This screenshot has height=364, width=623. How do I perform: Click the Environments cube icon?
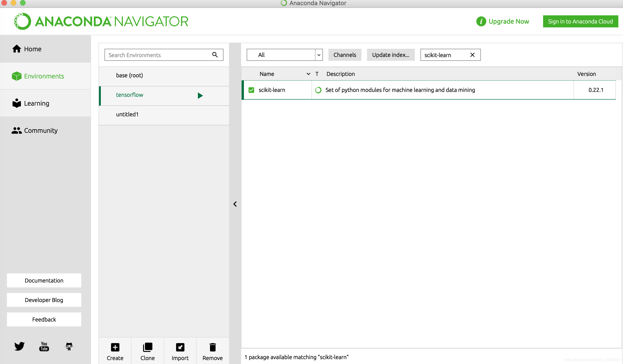(16, 76)
